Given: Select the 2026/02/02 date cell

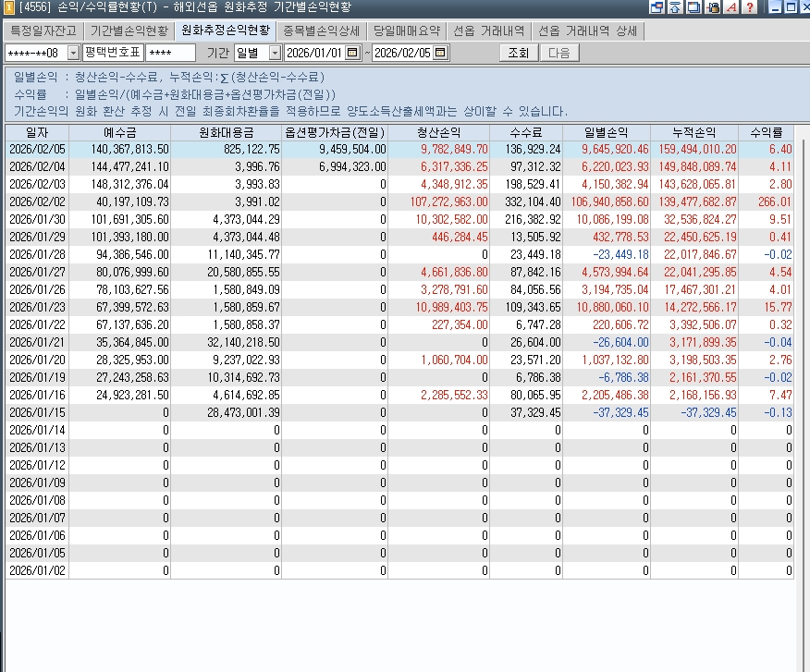Looking at the screenshot, I should click(37, 202).
